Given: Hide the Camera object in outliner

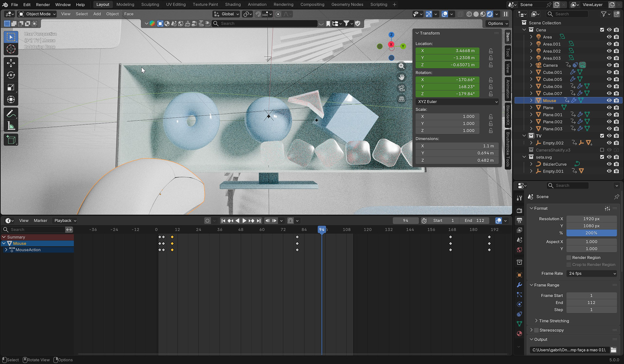Looking at the screenshot, I should (609, 65).
